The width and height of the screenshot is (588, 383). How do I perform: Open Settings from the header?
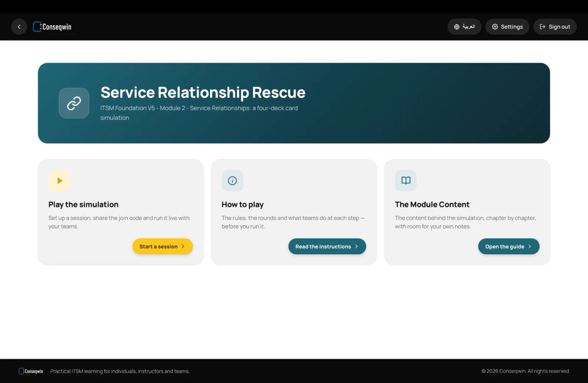pyautogui.click(x=507, y=26)
